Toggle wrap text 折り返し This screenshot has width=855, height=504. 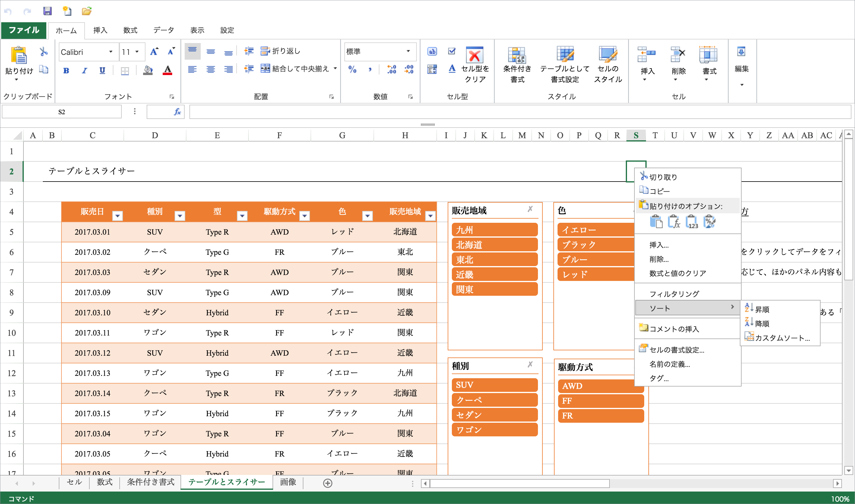[x=280, y=51]
